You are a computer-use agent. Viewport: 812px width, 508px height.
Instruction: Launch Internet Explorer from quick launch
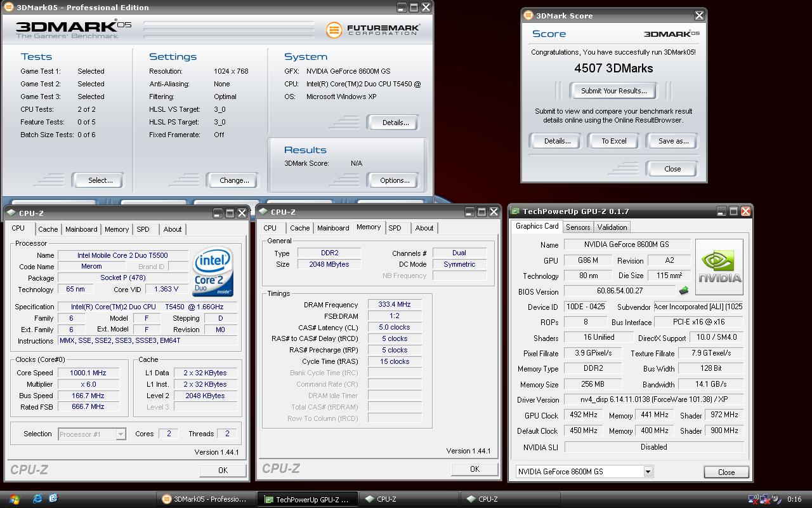point(37,499)
